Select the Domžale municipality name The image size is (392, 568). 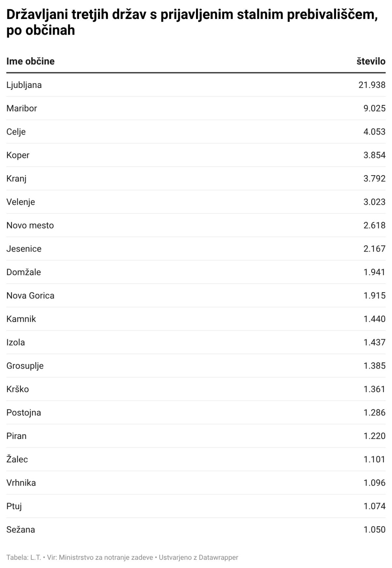[24, 272]
